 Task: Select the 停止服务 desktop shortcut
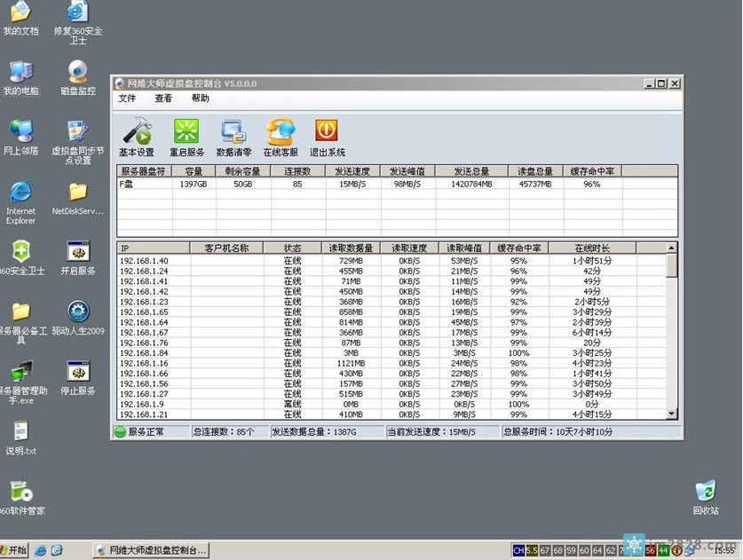pos(78,376)
